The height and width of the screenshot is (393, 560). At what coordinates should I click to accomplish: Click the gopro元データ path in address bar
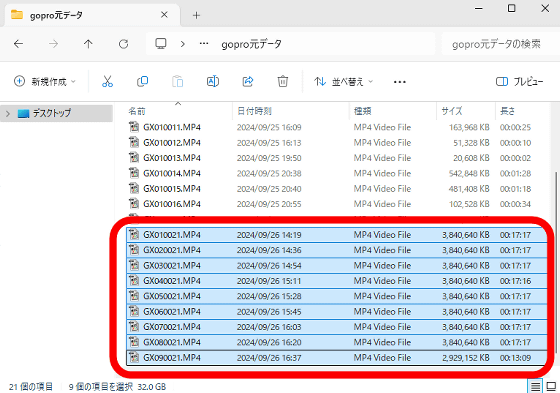(251, 44)
